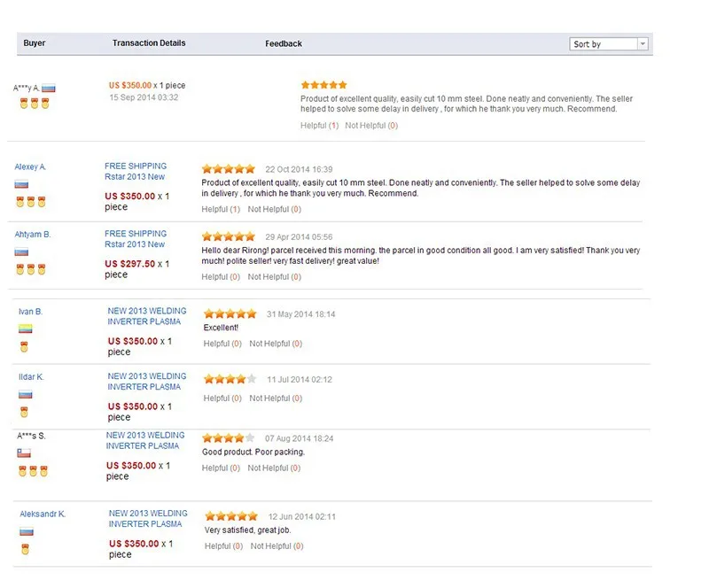Mark A***y A.'s review as Helpful
The width and height of the screenshot is (709, 588).
coord(320,125)
